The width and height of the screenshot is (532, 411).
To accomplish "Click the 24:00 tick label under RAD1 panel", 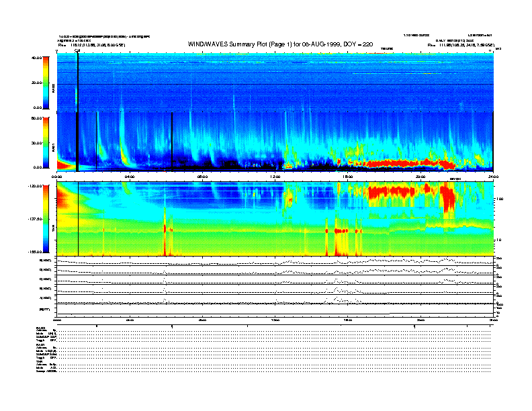I will pyautogui.click(x=493, y=177).
